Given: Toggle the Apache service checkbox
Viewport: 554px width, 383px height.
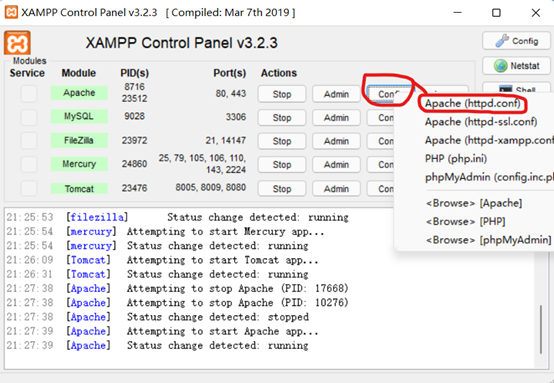Looking at the screenshot, I should tap(29, 94).
